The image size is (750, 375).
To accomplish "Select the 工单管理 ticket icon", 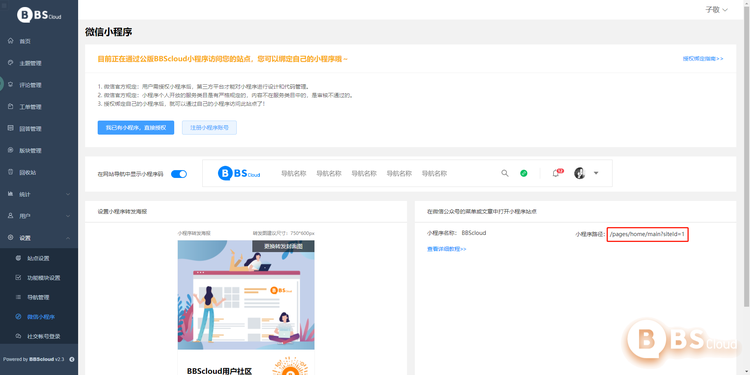I will (x=11, y=106).
